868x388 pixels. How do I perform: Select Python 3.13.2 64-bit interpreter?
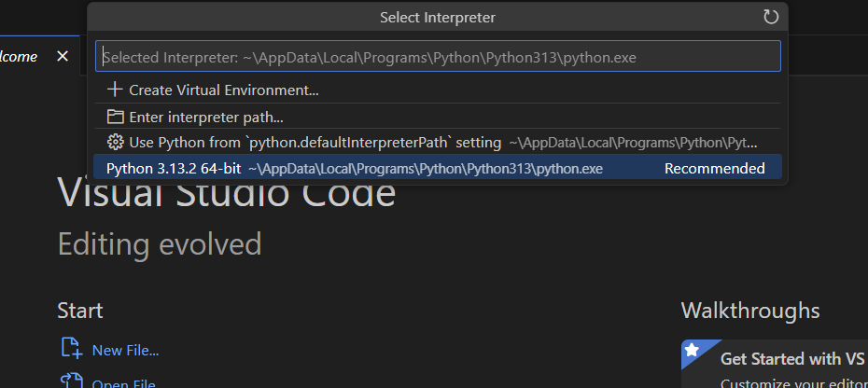tap(438, 168)
